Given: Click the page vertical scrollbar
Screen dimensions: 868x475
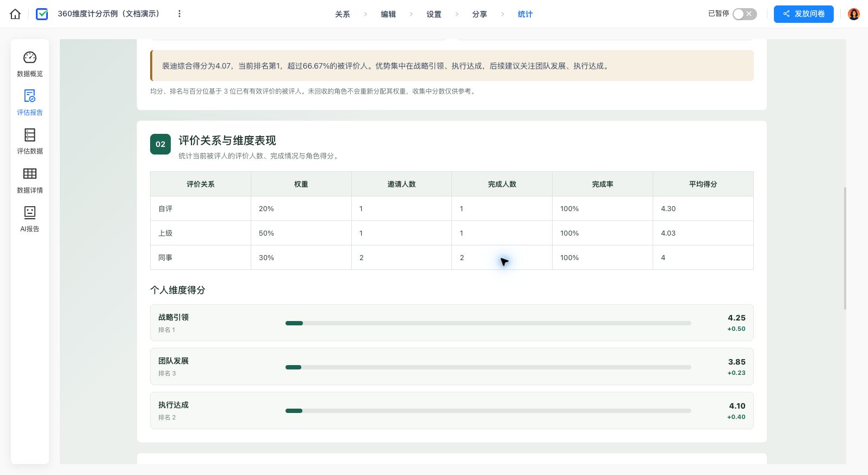Looking at the screenshot, I should click(x=845, y=248).
